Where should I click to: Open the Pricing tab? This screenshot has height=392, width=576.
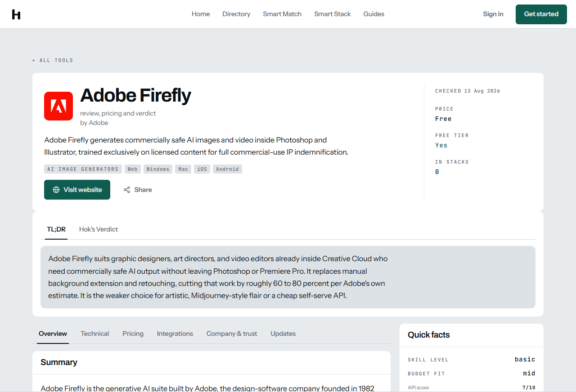(133, 334)
